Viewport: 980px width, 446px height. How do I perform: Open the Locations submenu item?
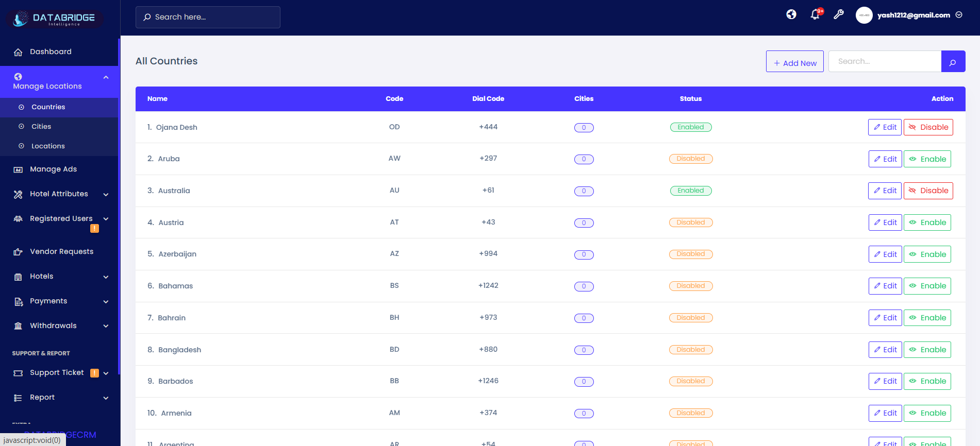point(59,146)
